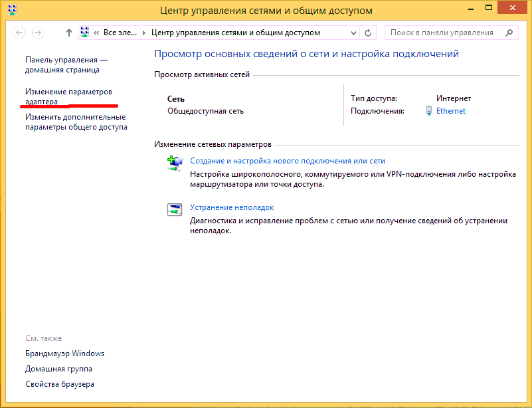Open 'Изменить дополнительные параметры общего доступа'
The width and height of the screenshot is (532, 408).
[76, 122]
